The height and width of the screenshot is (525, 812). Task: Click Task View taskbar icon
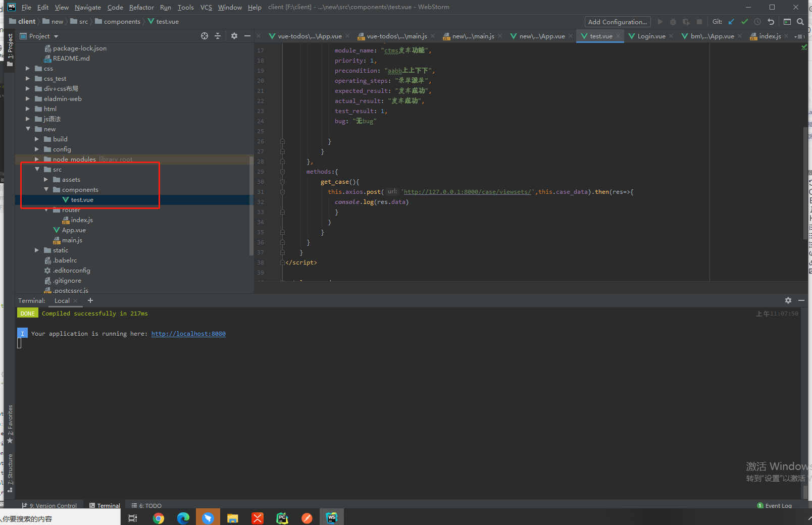coord(133,518)
